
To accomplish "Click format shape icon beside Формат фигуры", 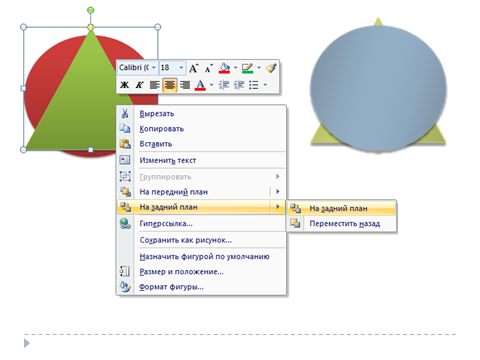I will [125, 286].
